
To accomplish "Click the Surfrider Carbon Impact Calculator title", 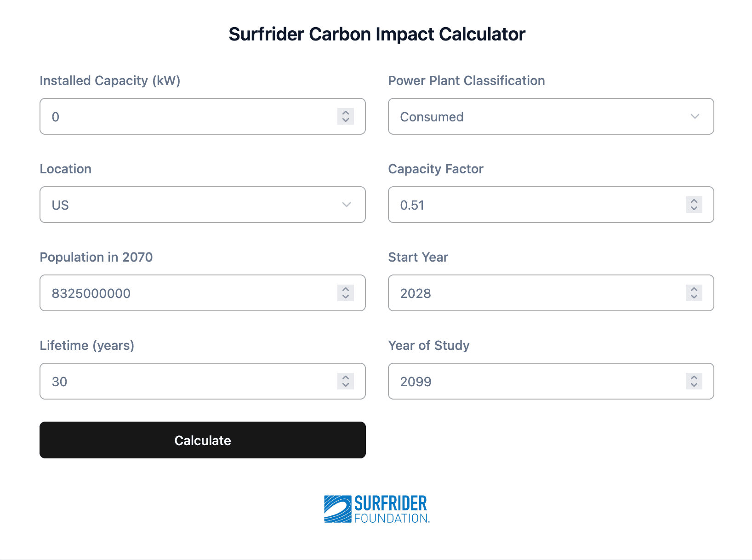I will 376,34.
